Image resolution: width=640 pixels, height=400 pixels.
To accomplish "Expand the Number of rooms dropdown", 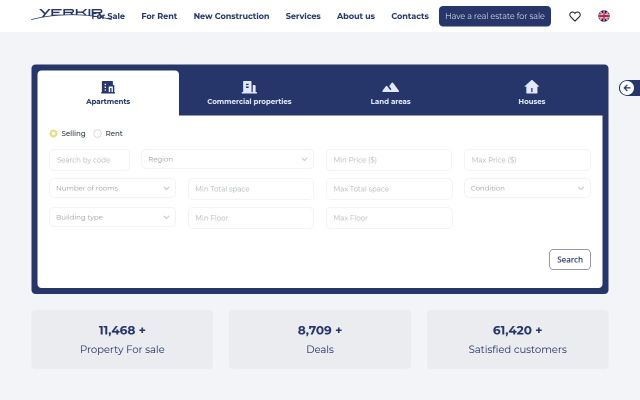I will pos(112,188).
